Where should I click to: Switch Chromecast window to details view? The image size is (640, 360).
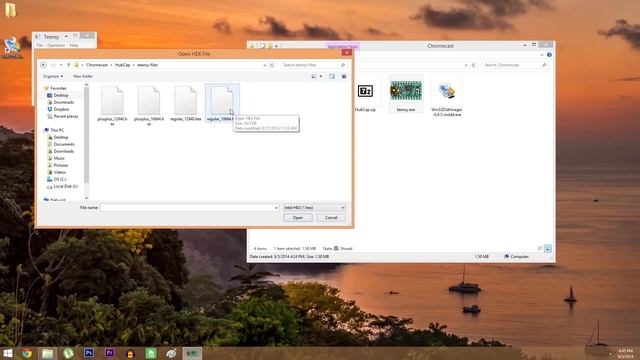(x=540, y=248)
